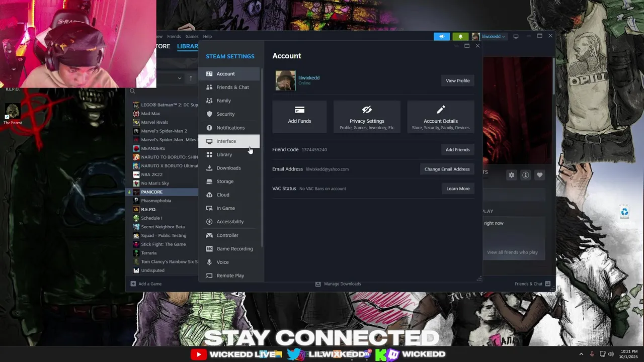Click The Forest desktop shortcut
Image resolution: width=644 pixels, height=362 pixels.
pyautogui.click(x=13, y=114)
